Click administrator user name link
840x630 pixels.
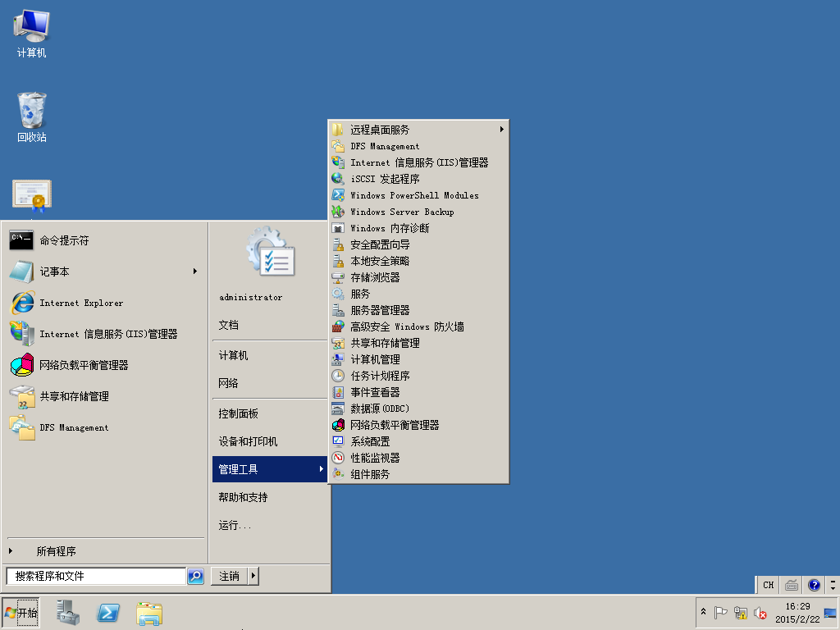tap(251, 297)
